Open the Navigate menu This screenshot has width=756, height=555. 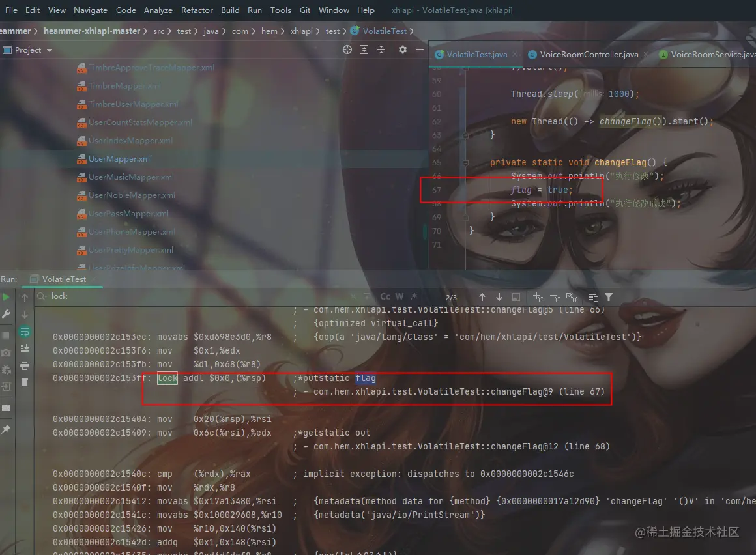click(x=90, y=10)
